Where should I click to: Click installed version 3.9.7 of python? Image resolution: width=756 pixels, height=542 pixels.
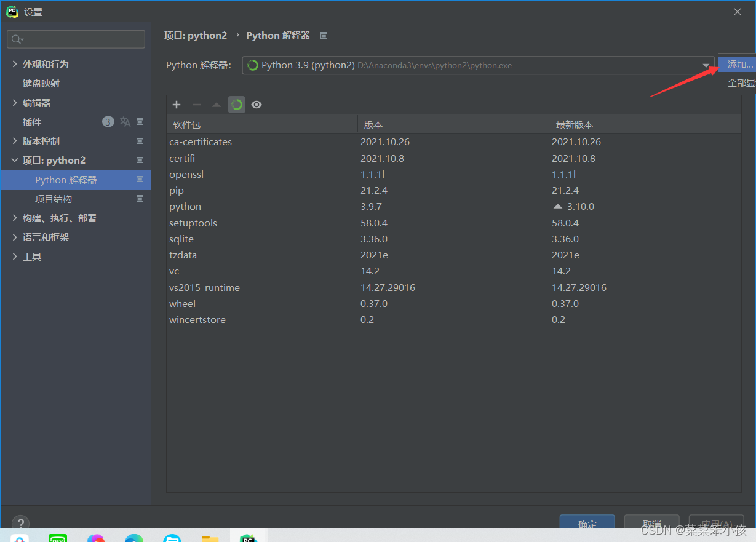[371, 207]
